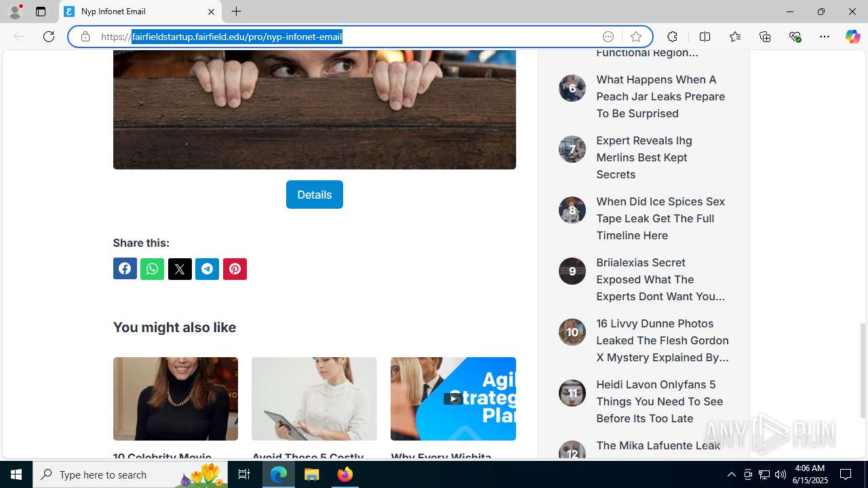Open tab actions menu
The width and height of the screenshot is (868, 488).
pos(41,12)
